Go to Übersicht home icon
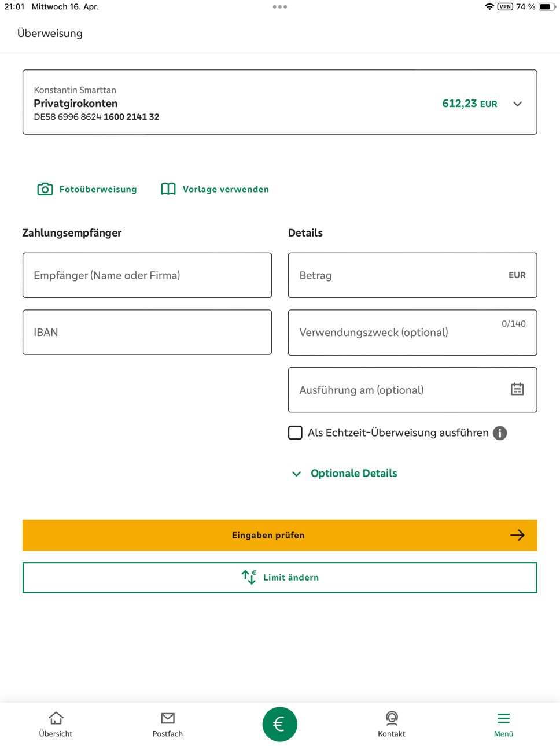560x746 pixels. 56,718
